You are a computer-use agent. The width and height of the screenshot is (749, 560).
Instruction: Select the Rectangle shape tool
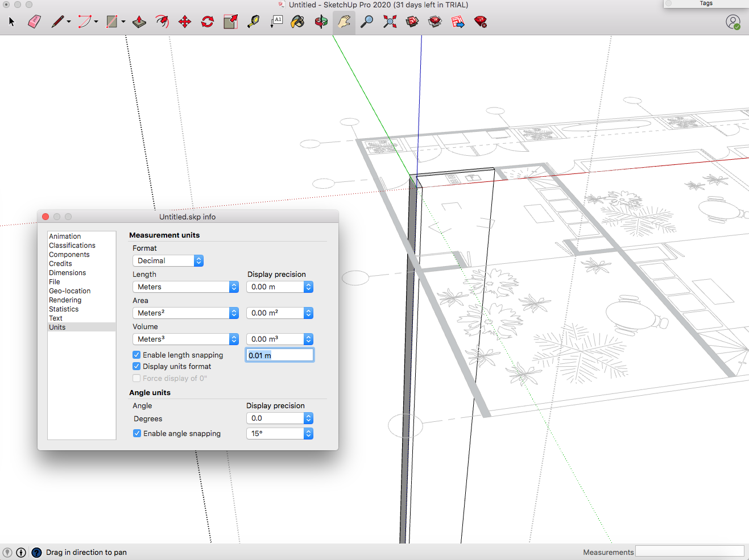click(112, 22)
